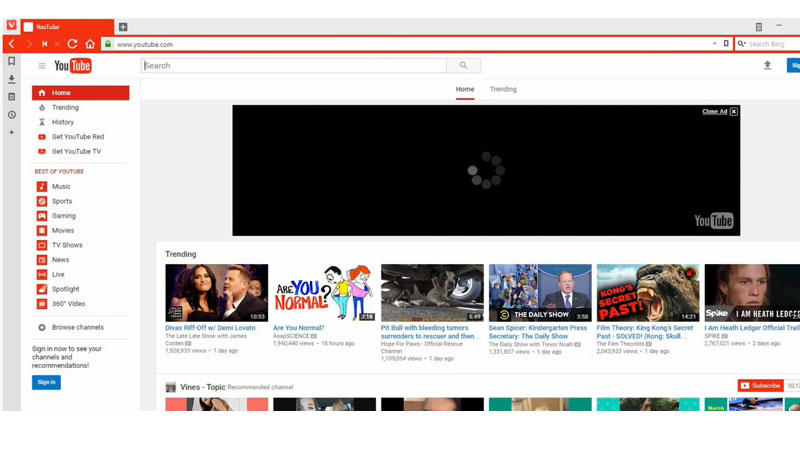
Task: Open the closed tabs trash icon
Action: [x=759, y=27]
